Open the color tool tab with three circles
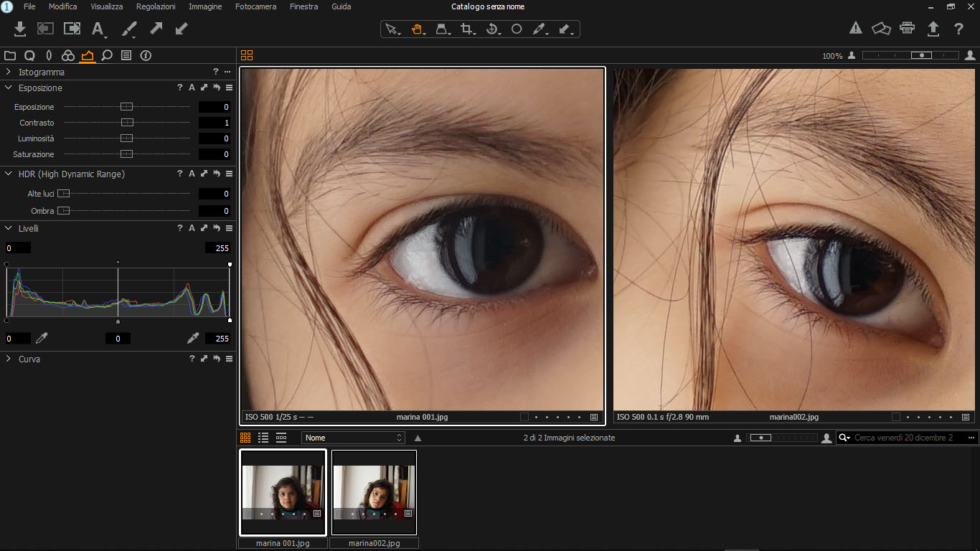The height and width of the screenshot is (551, 980). point(68,55)
